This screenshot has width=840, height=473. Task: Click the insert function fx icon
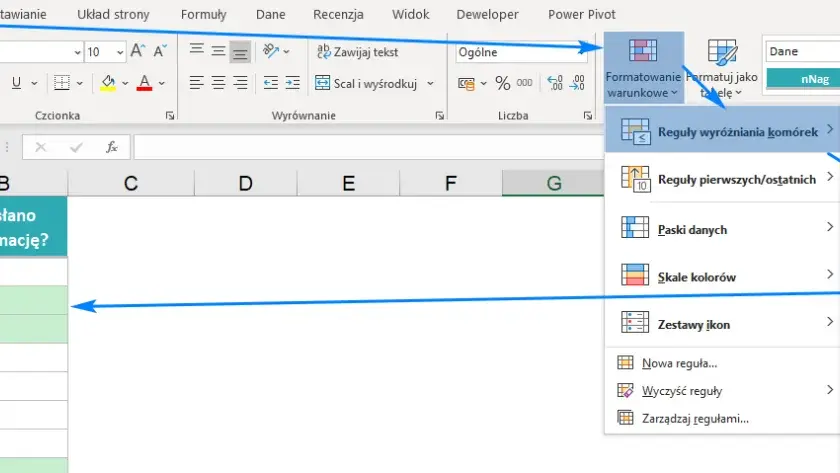pyautogui.click(x=111, y=147)
